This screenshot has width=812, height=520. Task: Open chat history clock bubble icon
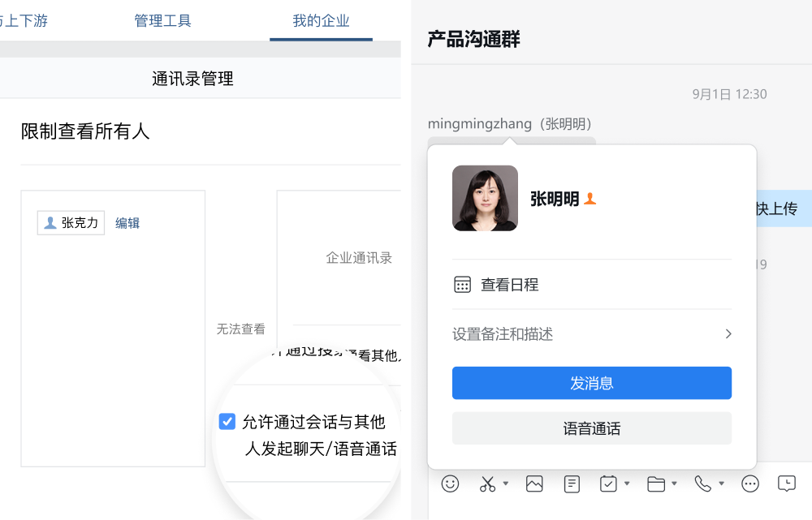click(x=787, y=483)
